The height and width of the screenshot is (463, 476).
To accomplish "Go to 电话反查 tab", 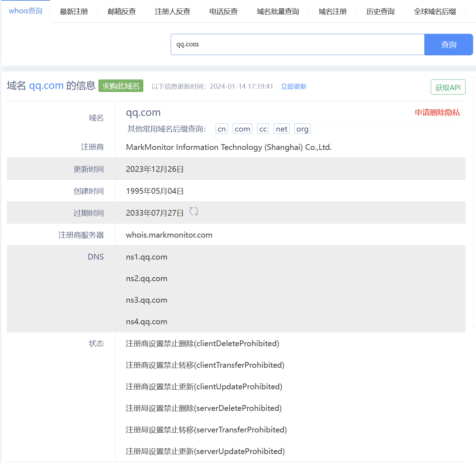I will [x=223, y=12].
